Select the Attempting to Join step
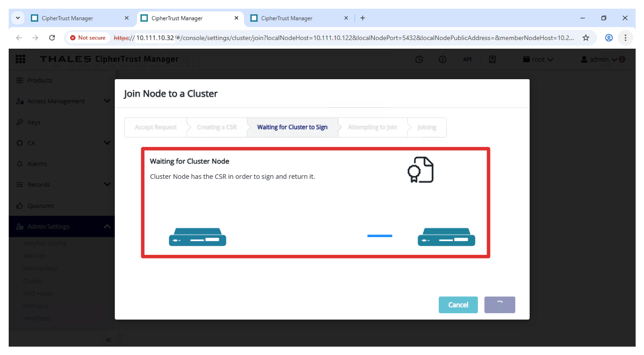This screenshot has height=355, width=644. point(372,127)
